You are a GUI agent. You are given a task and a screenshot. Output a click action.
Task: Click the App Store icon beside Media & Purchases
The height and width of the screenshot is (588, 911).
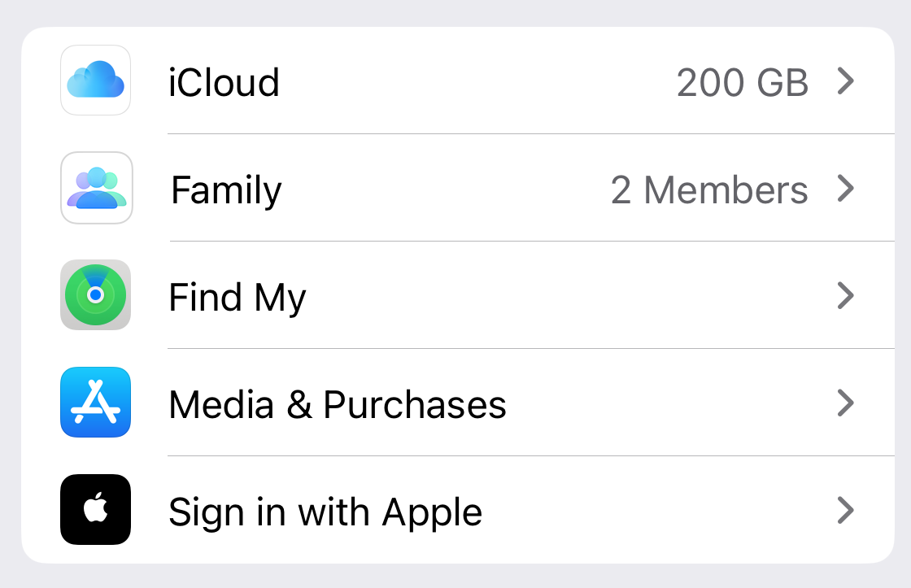[x=95, y=403]
